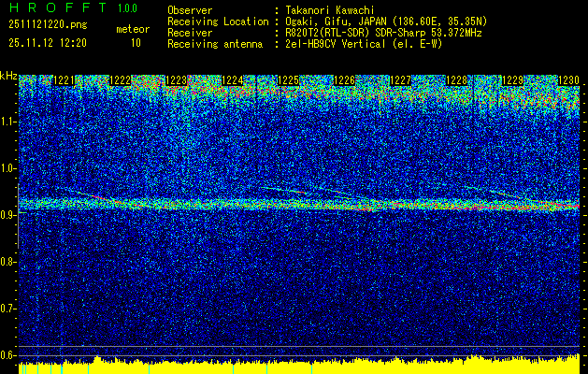Viewport: 588px width, 374px height.
Task: Click the version number 1.0.0
Action: click(x=127, y=8)
